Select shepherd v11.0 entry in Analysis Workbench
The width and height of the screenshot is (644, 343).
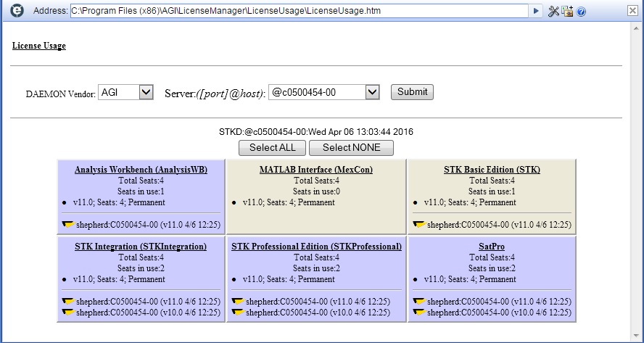pyautogui.click(x=148, y=225)
